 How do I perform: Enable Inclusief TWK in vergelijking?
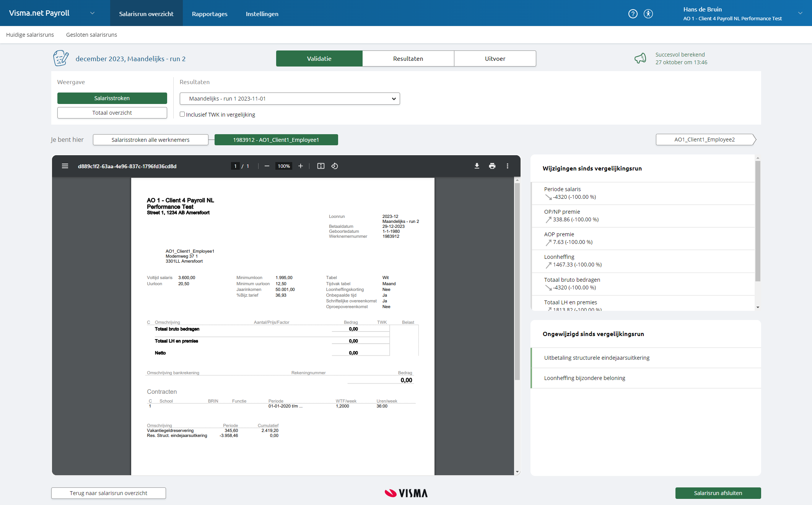182,114
